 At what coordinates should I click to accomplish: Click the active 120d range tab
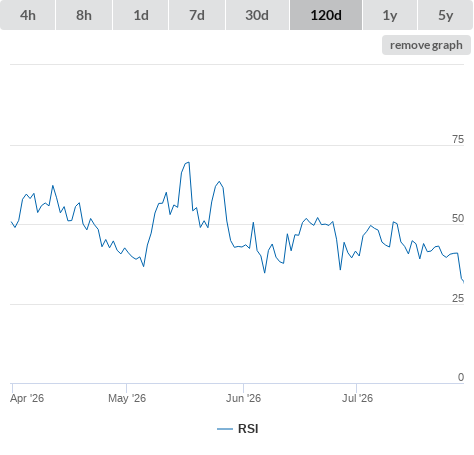[326, 15]
